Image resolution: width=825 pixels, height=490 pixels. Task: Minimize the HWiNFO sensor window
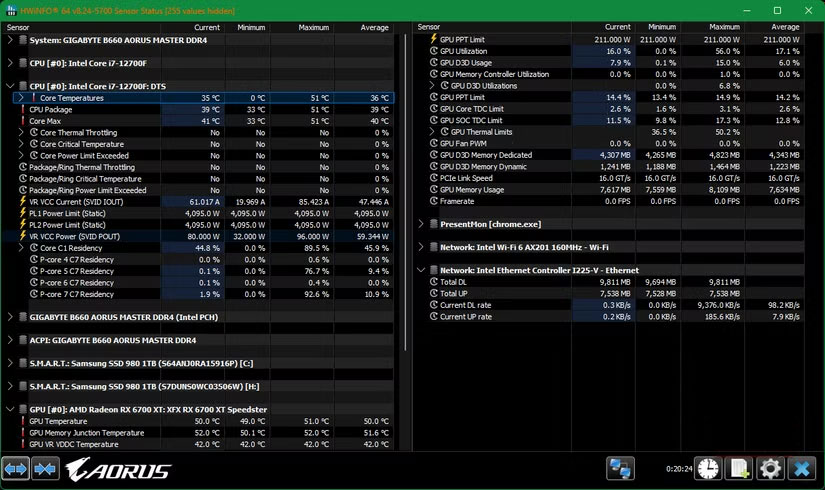click(x=747, y=11)
